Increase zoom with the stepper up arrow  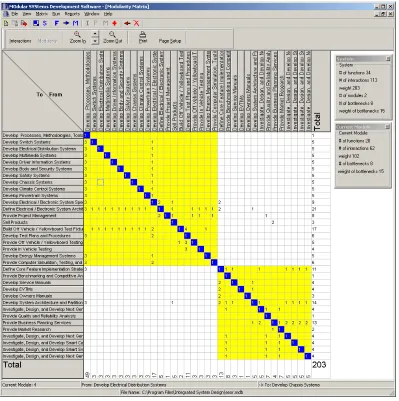pos(95,34)
